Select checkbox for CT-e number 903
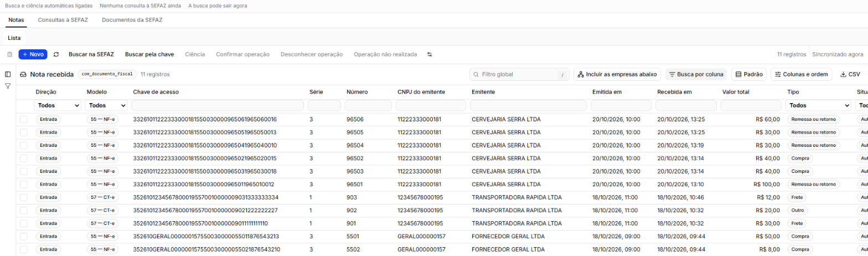The width and height of the screenshot is (868, 256). [x=24, y=197]
